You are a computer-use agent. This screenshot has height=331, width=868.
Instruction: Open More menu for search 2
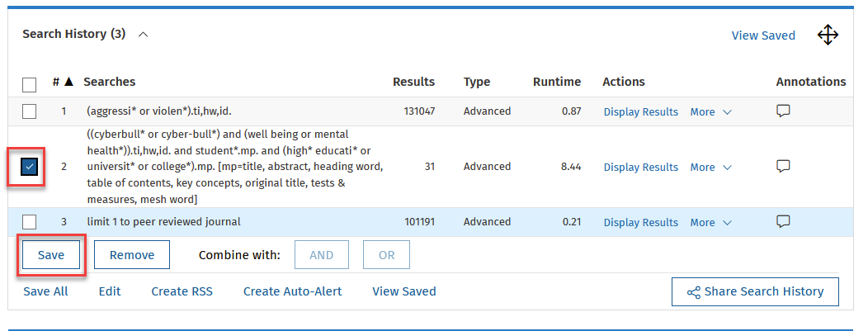point(710,167)
